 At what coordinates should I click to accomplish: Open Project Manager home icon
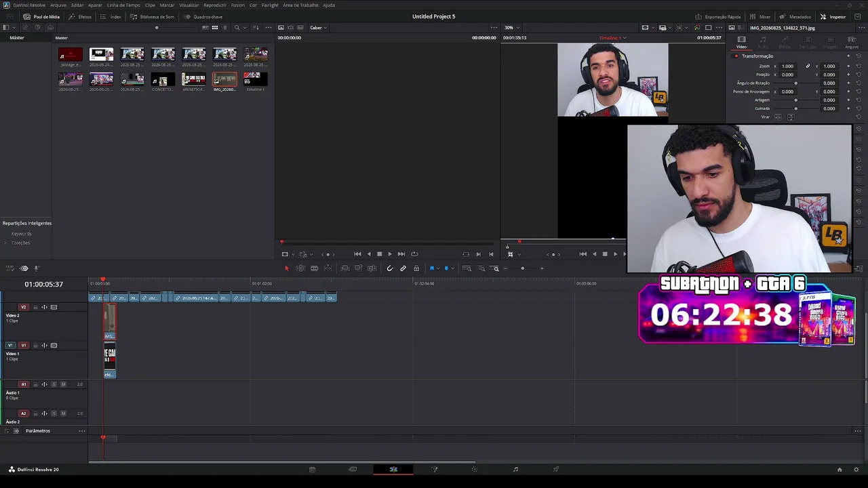point(840,469)
